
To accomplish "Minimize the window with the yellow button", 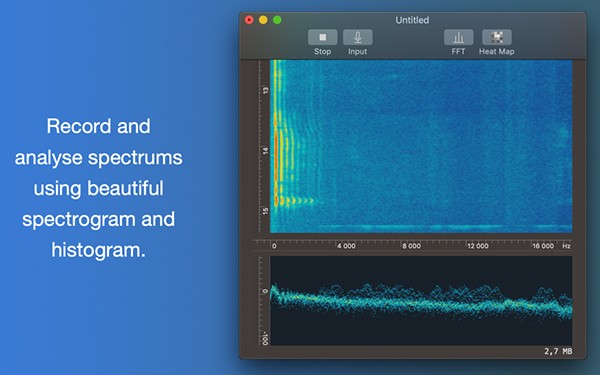I will 263,20.
